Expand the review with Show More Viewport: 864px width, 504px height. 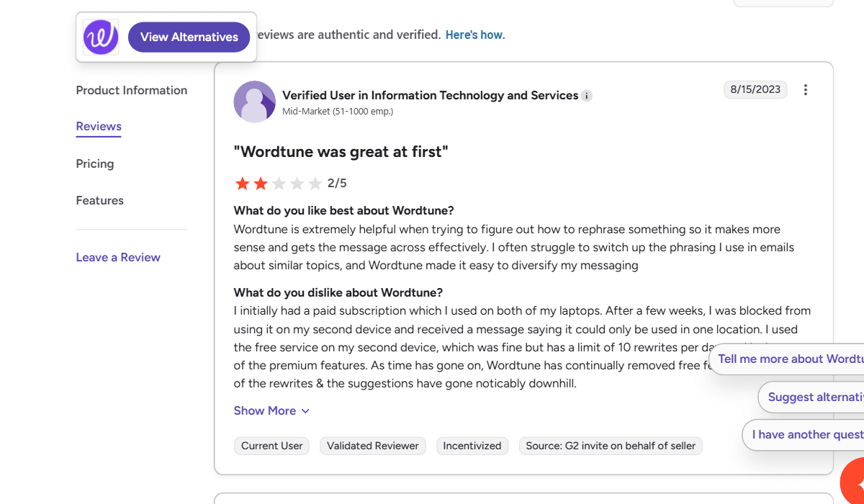pyautogui.click(x=271, y=411)
